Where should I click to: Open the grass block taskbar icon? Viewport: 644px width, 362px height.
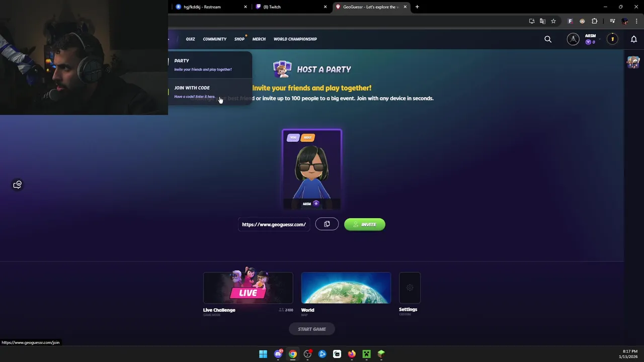point(381,354)
